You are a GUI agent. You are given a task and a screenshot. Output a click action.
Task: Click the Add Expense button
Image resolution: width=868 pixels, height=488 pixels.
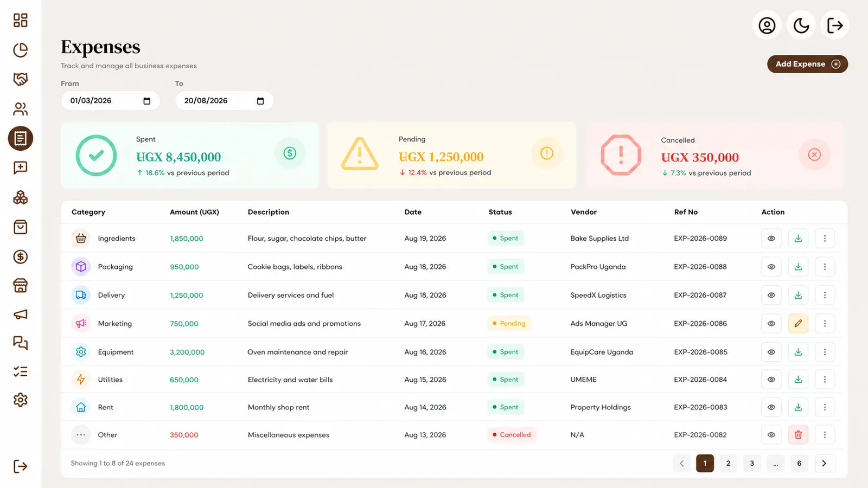tap(807, 64)
